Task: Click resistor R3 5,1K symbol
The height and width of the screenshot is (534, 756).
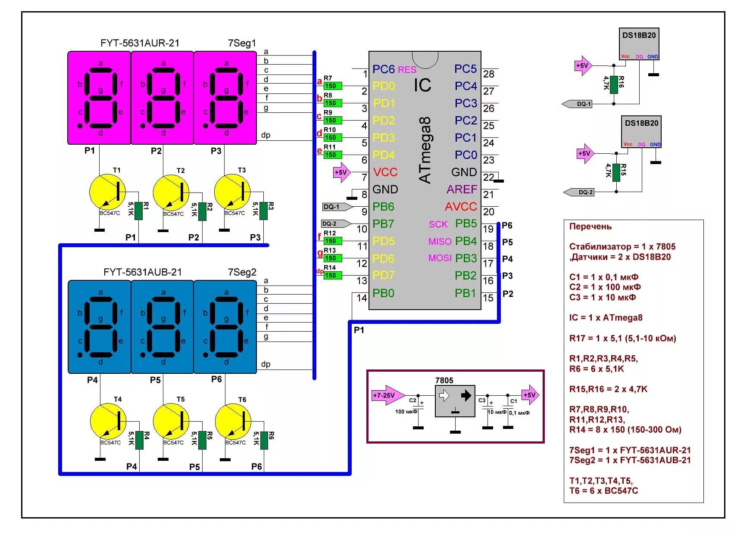Action: click(263, 211)
